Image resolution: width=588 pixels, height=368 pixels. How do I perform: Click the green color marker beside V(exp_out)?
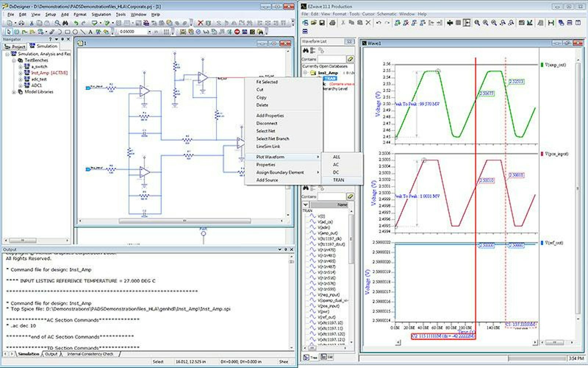click(x=542, y=64)
